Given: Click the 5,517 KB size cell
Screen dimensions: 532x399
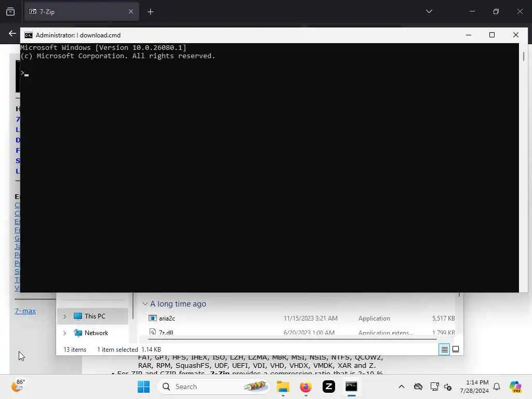Looking at the screenshot, I should coord(444,318).
